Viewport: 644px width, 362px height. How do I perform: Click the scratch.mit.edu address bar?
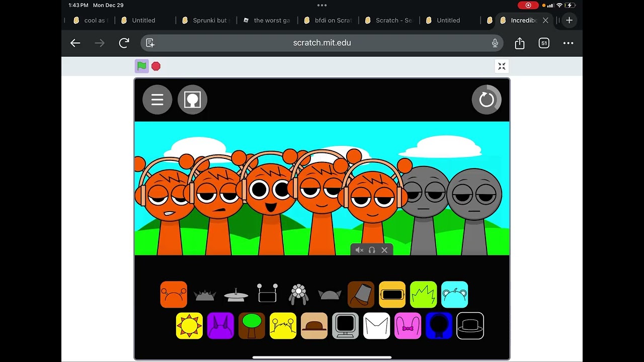(322, 43)
